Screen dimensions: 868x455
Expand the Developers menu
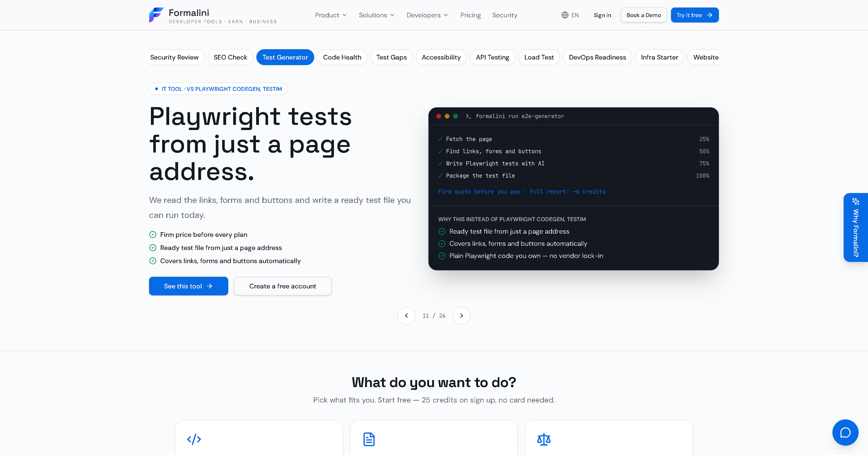click(x=427, y=15)
